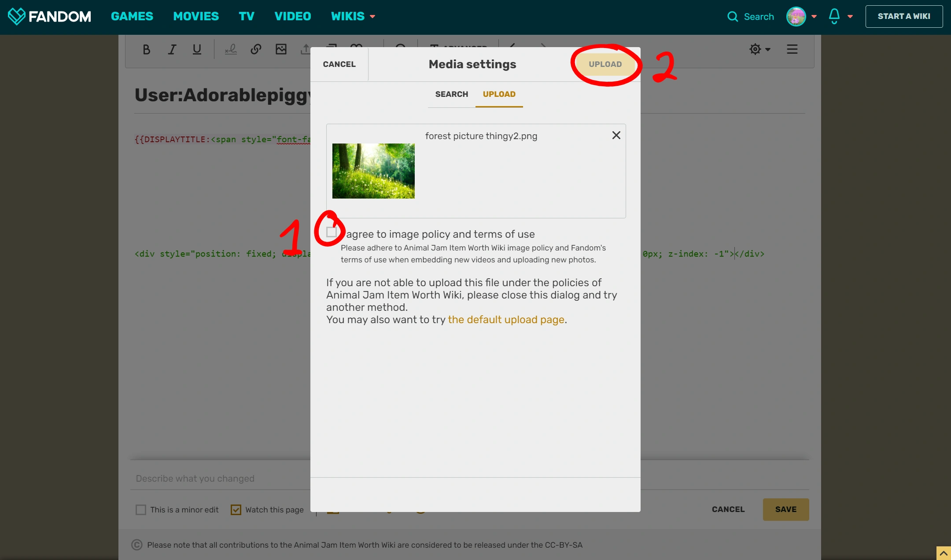Click the insert image icon
Image resolution: width=951 pixels, height=560 pixels.
(281, 49)
